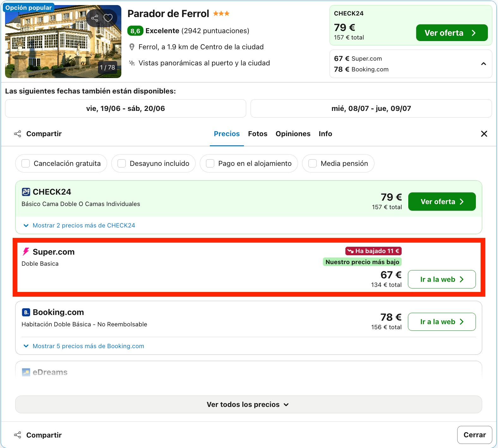Click Ir a la web for Booking.com
Screen dimensions: 498x448
(x=442, y=322)
